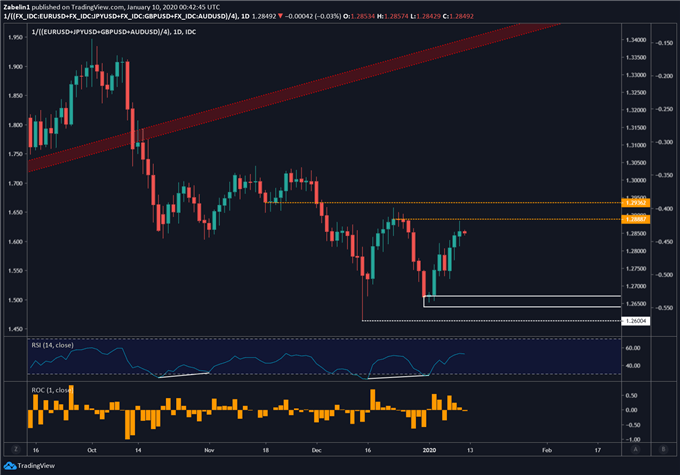Click the white 1.26004 price label
The height and width of the screenshot is (475, 680).
click(636, 321)
